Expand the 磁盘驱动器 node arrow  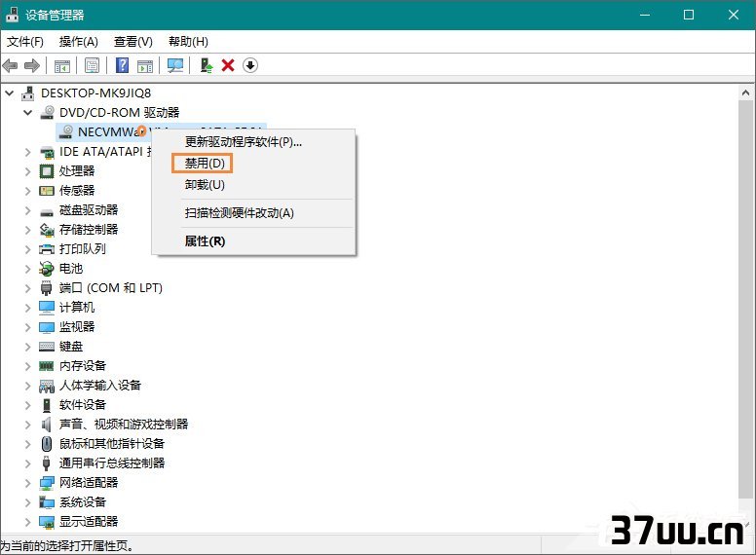(28, 210)
